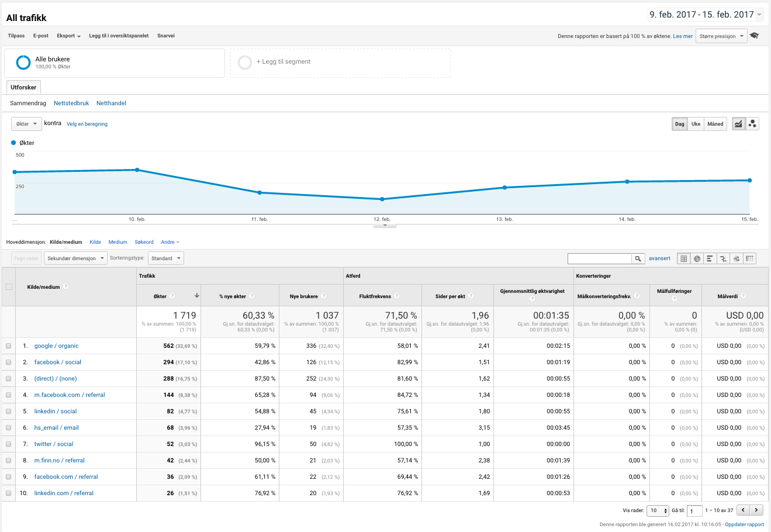The height and width of the screenshot is (532, 771).
Task: Click help icon next to Økter column
Action: (x=173, y=296)
